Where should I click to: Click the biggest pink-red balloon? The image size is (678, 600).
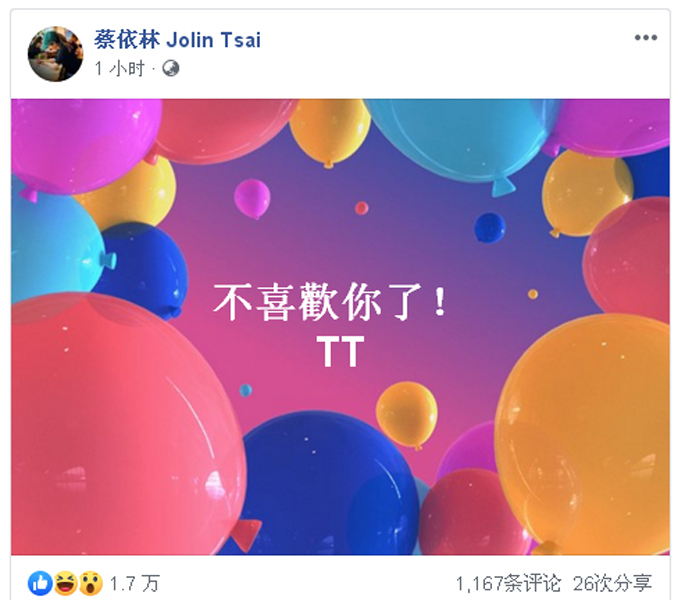(x=125, y=424)
